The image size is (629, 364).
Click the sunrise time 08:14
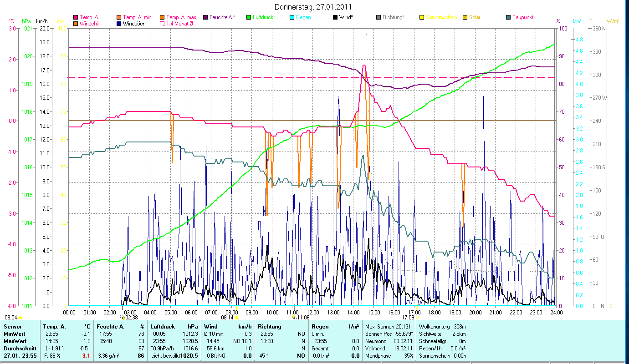227,317
